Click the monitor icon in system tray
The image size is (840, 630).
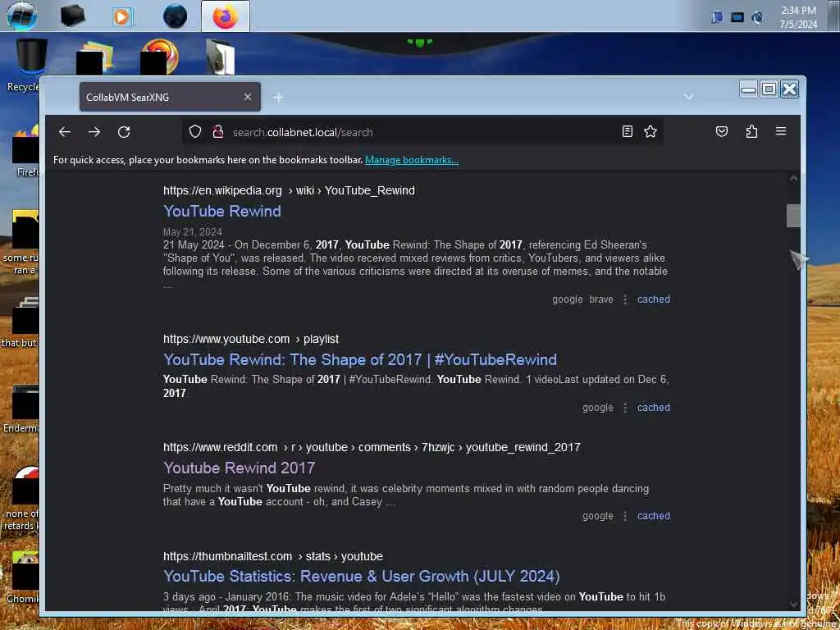click(x=737, y=17)
